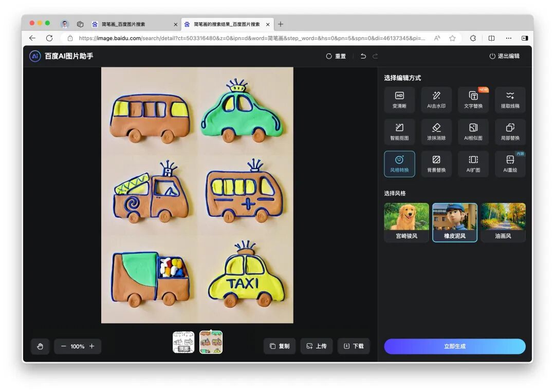
Task: Select the 橡皮泥风 clay style
Action: tap(455, 222)
